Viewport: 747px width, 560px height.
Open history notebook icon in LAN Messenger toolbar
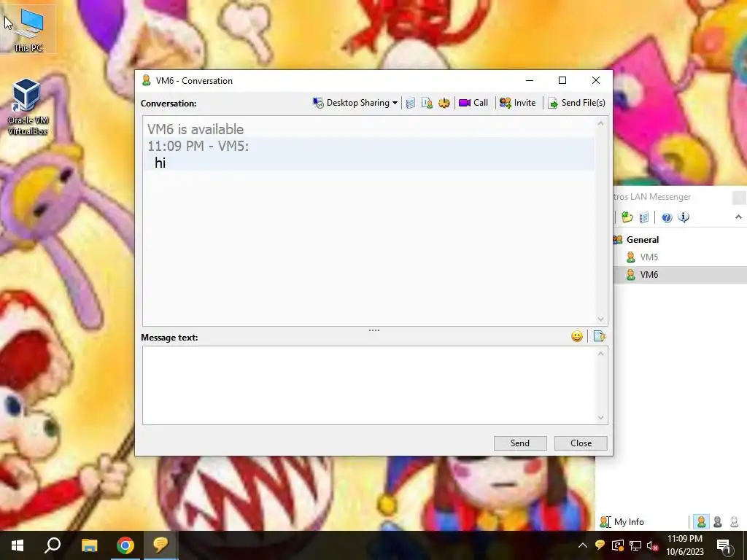click(x=643, y=217)
